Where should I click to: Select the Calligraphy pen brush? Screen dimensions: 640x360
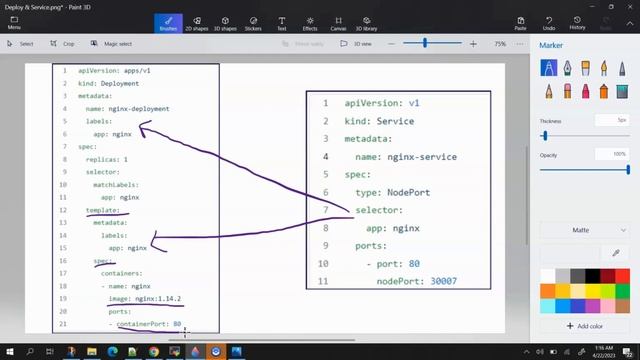[567, 68]
